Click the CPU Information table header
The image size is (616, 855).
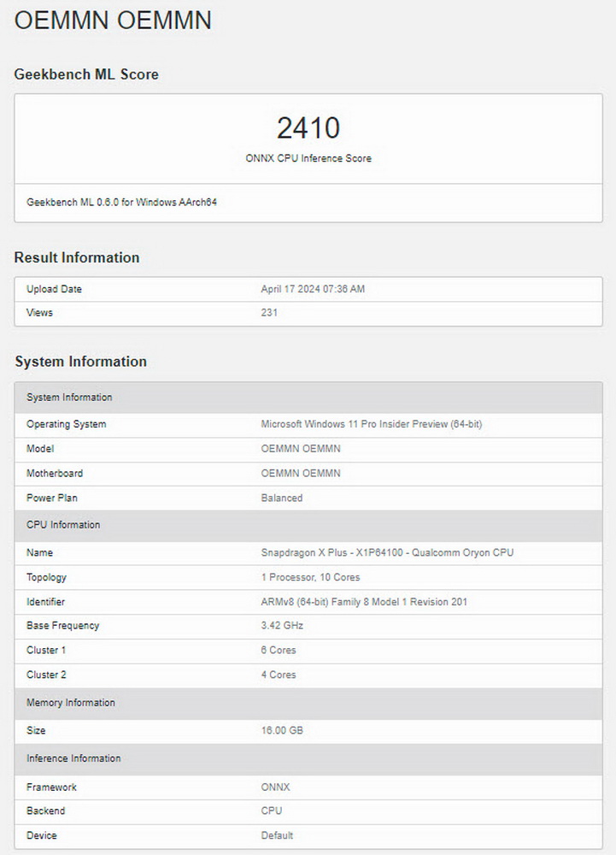tap(308, 526)
